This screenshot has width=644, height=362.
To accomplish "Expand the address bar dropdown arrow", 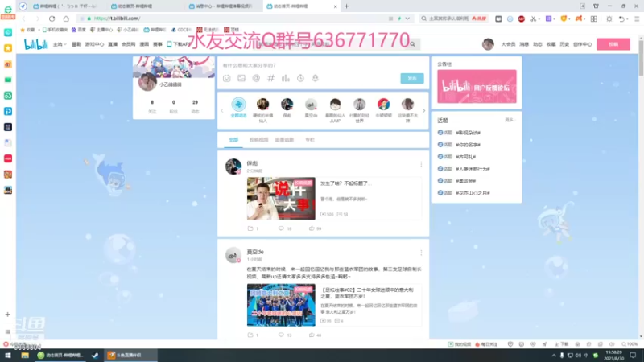I will [407, 19].
